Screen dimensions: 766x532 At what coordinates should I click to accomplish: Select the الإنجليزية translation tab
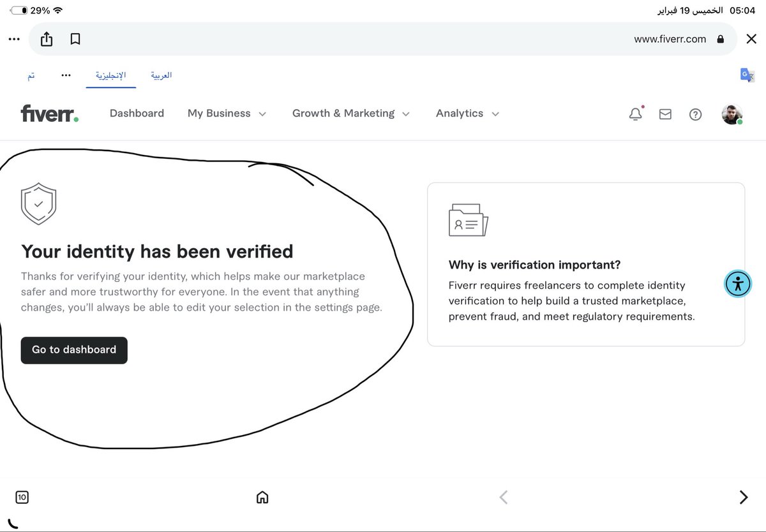pyautogui.click(x=111, y=75)
